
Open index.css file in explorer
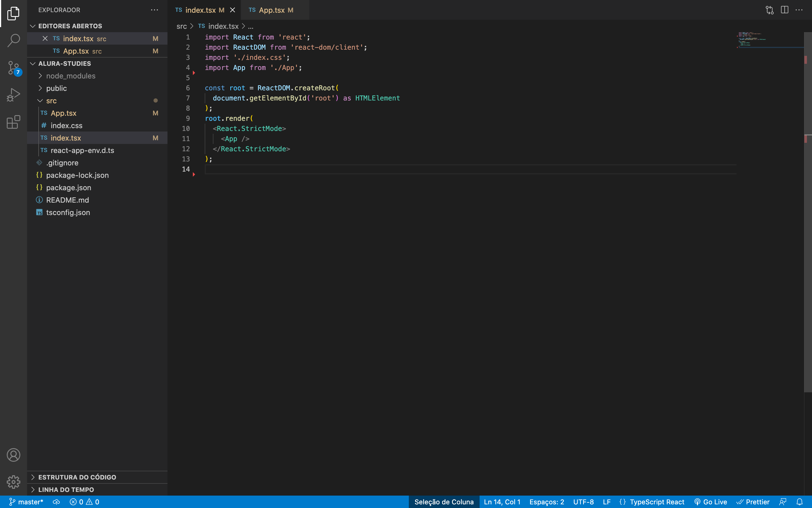tap(97, 126)
